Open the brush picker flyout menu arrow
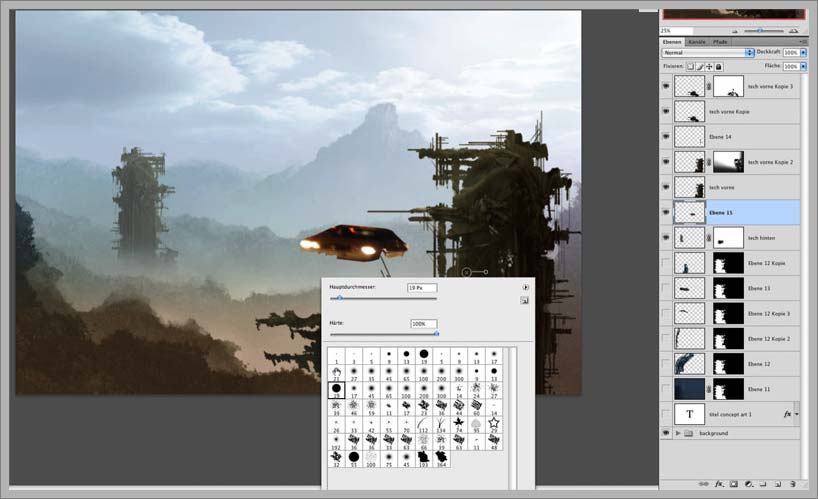 (x=525, y=287)
